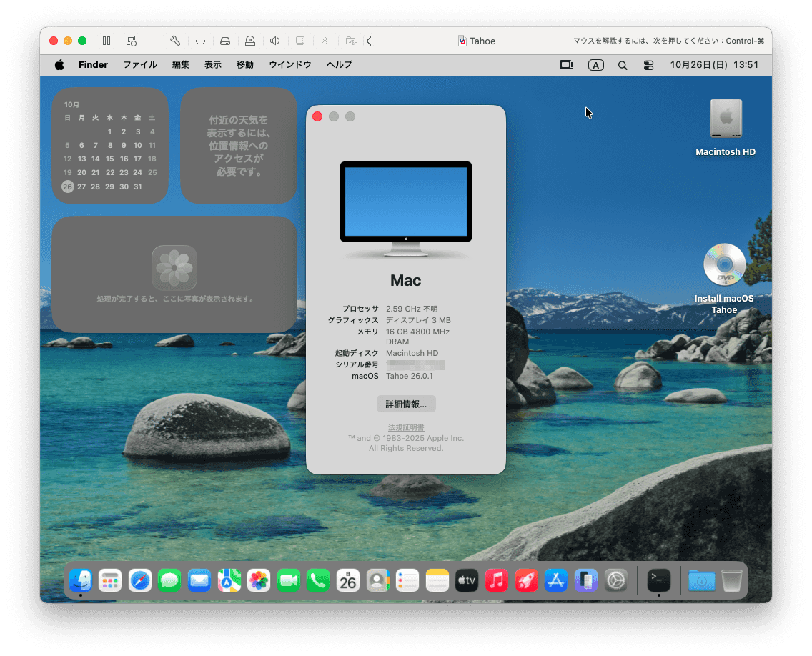
Task: Toggle Bluetooth capture in the UTM toolbar
Action: (x=325, y=41)
